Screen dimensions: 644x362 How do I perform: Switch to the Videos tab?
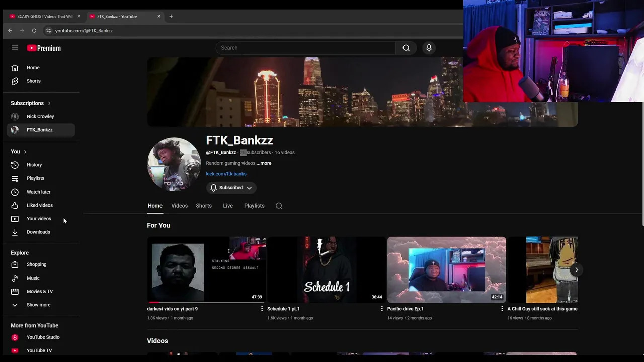[x=179, y=206]
